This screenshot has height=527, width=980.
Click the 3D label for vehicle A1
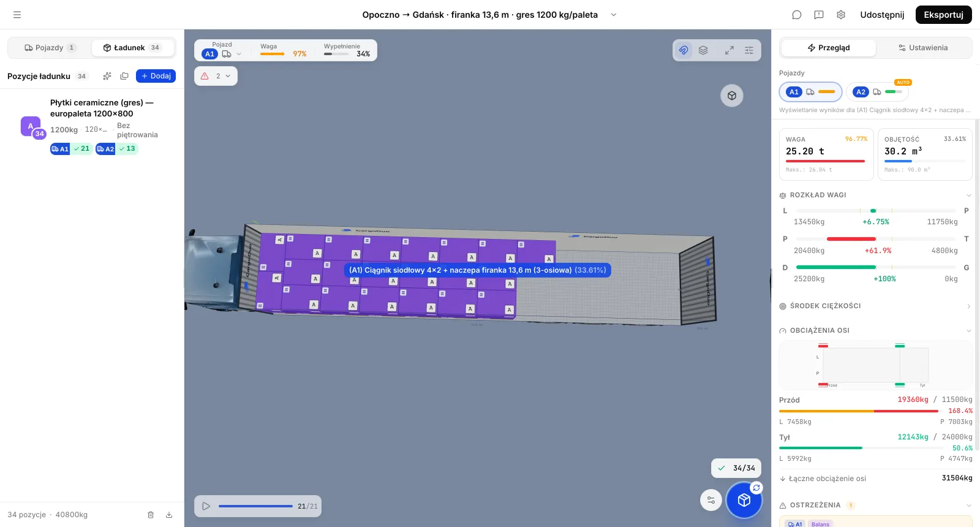tap(478, 270)
